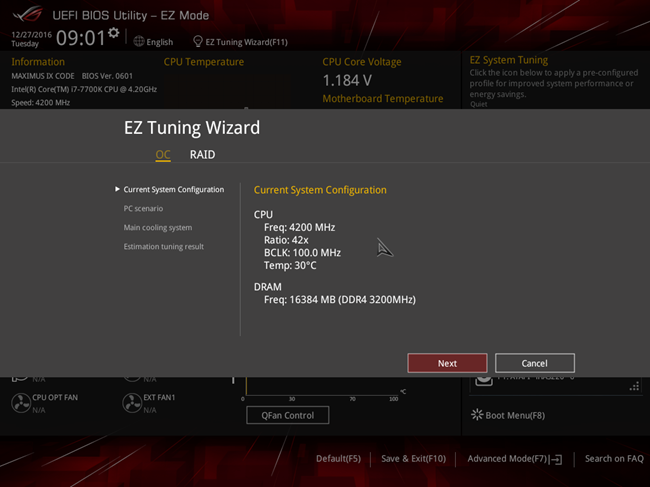Image resolution: width=650 pixels, height=487 pixels.
Task: Switch to the RAID tab
Action: pos(202,155)
